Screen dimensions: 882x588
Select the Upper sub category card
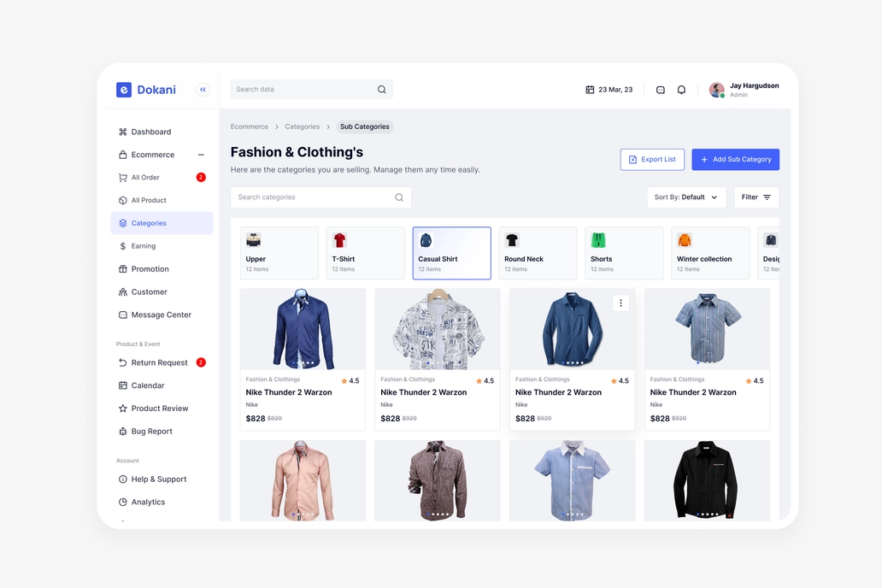pyautogui.click(x=279, y=253)
